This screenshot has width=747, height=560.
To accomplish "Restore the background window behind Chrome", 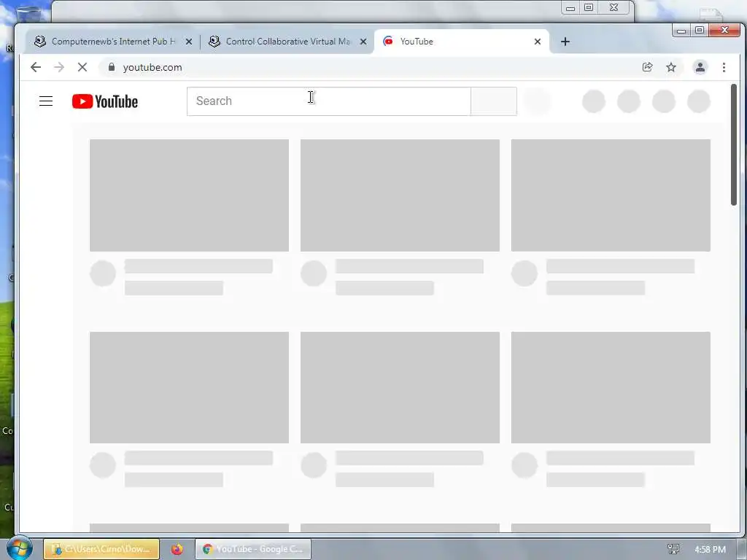I will 589,7.
